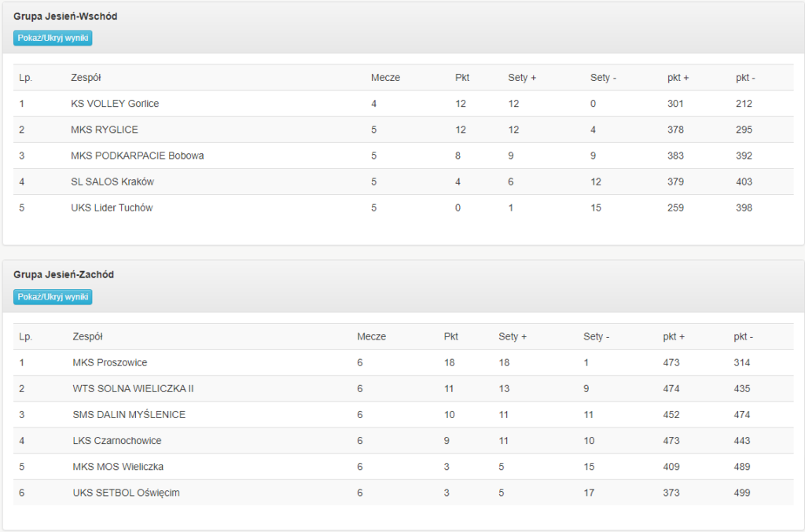Click SMS DALIN MYŚLENICE team name
The height and width of the screenshot is (532, 805).
coord(129,414)
